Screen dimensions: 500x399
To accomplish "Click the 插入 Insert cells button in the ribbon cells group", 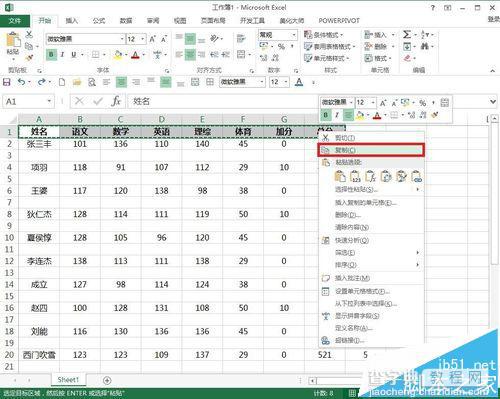I will point(379,35).
